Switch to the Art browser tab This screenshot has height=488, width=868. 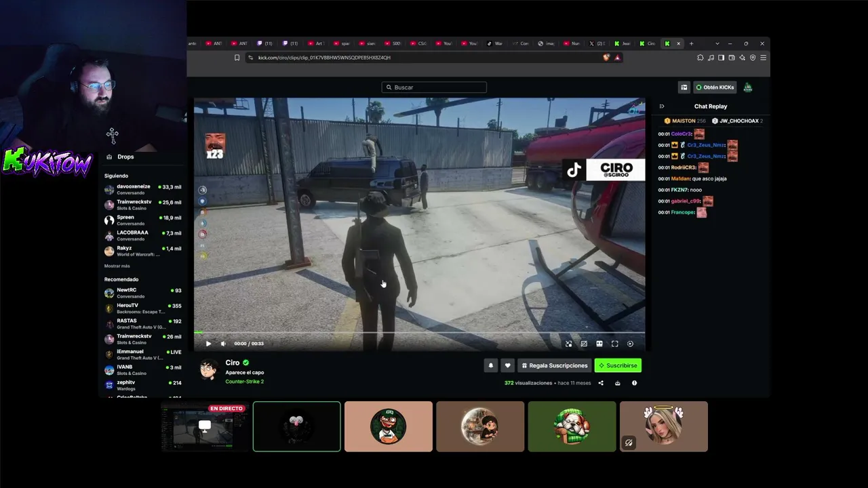(315, 43)
